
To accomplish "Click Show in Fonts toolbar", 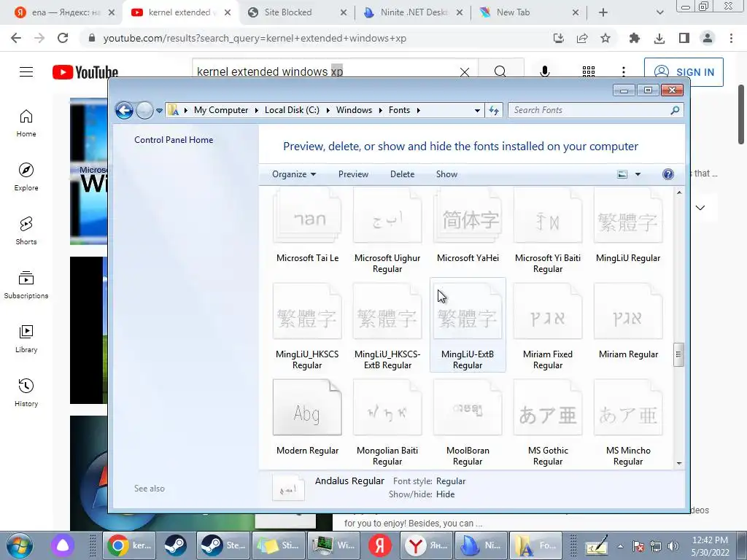I will pos(446,174).
